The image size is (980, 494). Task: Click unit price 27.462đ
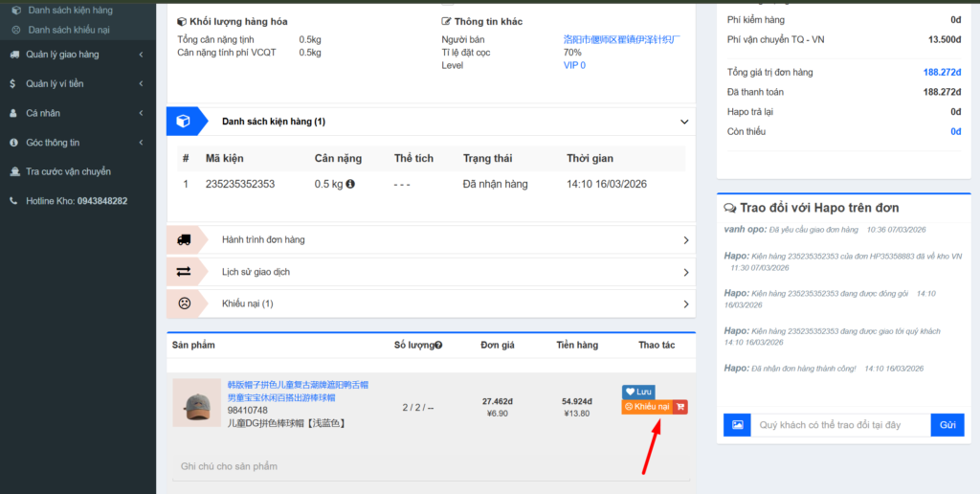click(498, 401)
